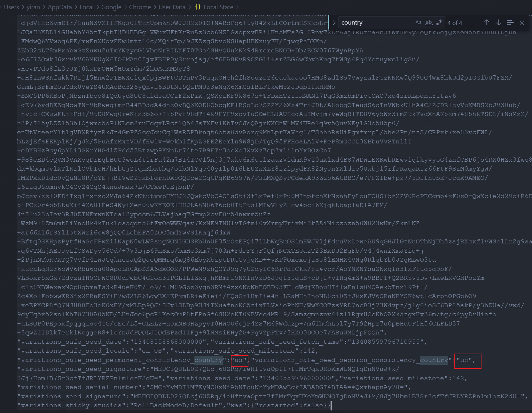Screen dimensions: 532x413
Task: Click the User Data breadcrumb
Action: point(172,7)
